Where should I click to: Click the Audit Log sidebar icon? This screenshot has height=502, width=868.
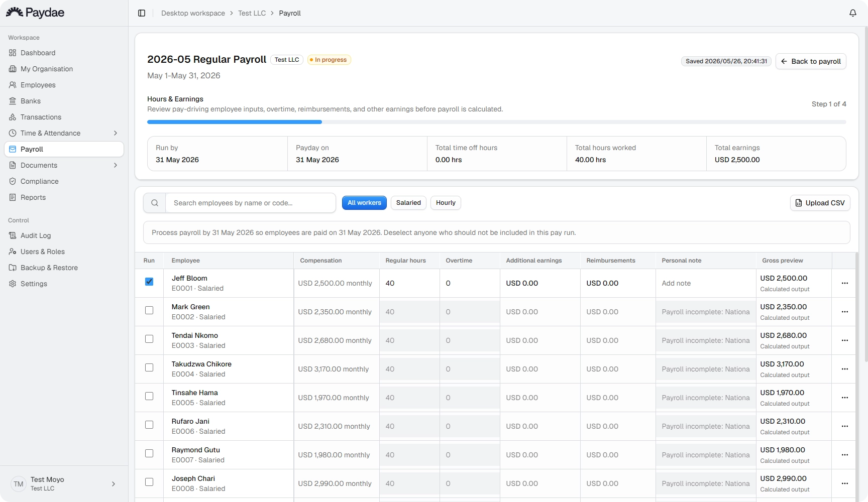click(13, 235)
